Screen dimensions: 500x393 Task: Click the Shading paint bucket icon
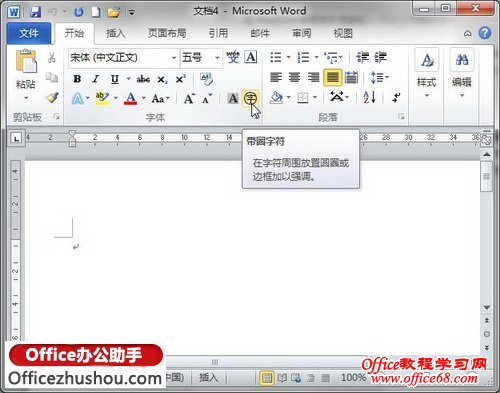tap(276, 98)
